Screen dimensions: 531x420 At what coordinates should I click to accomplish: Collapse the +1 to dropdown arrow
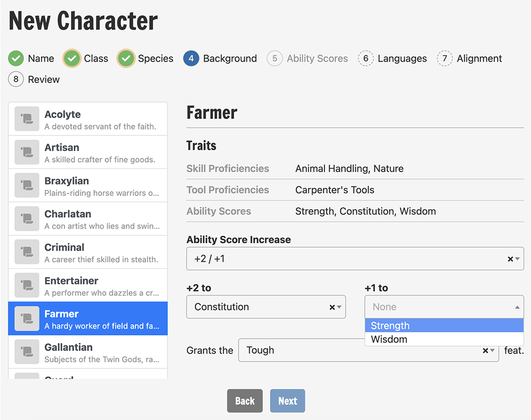pyautogui.click(x=517, y=307)
